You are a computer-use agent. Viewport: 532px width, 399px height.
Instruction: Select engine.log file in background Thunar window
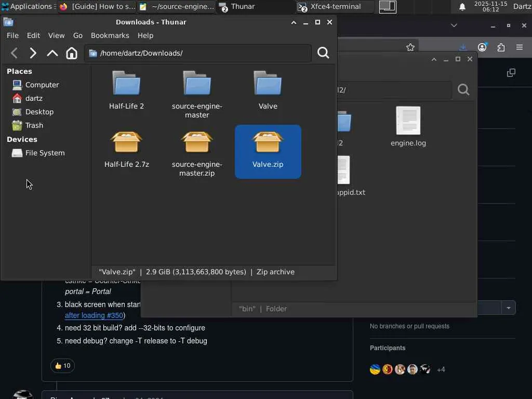point(408,121)
